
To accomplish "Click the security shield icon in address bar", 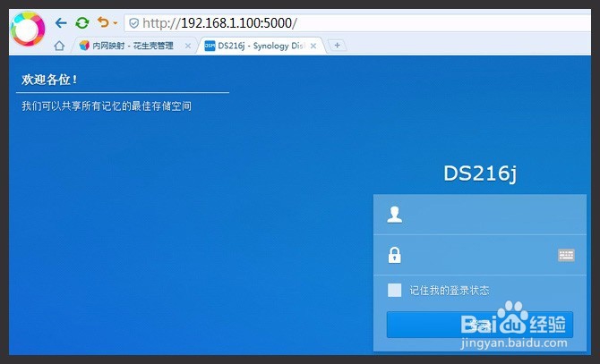I will (133, 23).
